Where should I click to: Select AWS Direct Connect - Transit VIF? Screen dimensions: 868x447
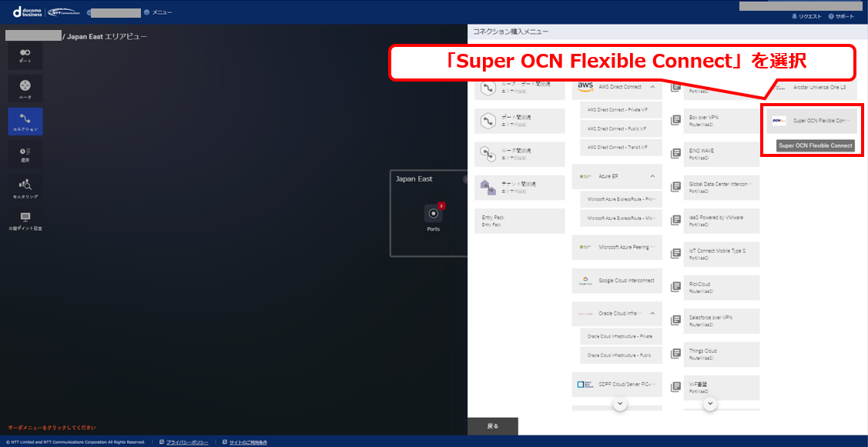click(621, 148)
